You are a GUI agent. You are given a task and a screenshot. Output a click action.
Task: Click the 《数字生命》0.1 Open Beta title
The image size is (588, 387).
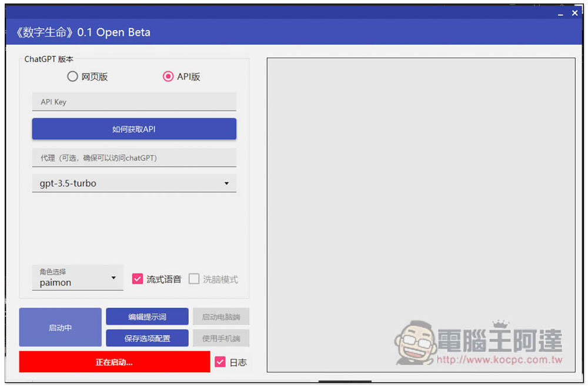click(x=83, y=32)
